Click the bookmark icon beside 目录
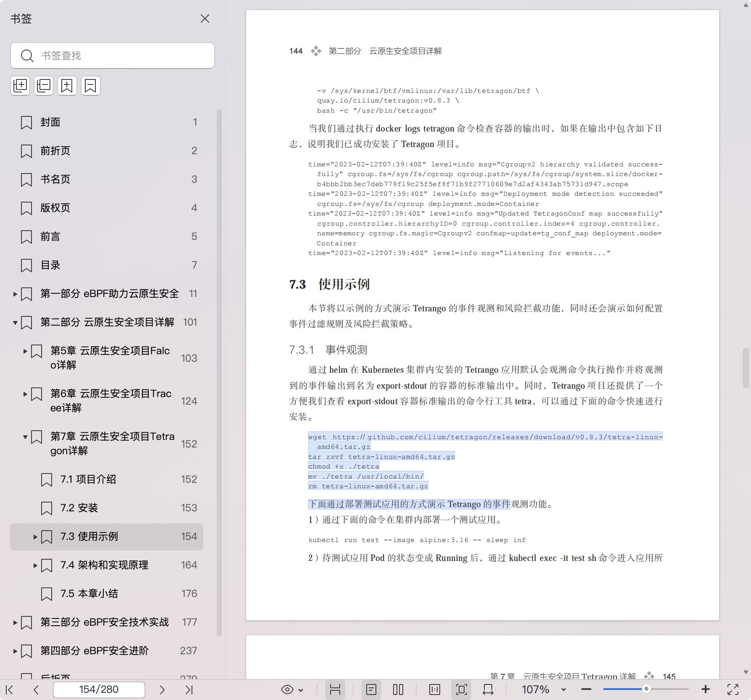 pos(26,265)
